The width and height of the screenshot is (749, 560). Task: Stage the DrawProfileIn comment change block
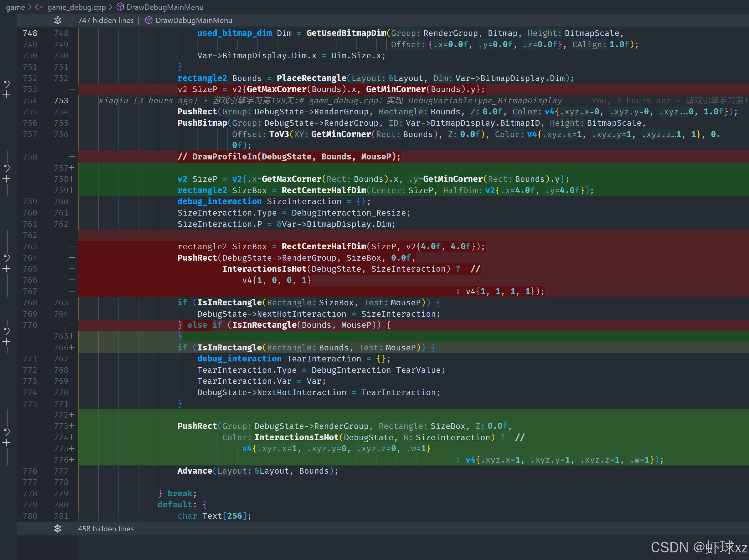(6, 179)
